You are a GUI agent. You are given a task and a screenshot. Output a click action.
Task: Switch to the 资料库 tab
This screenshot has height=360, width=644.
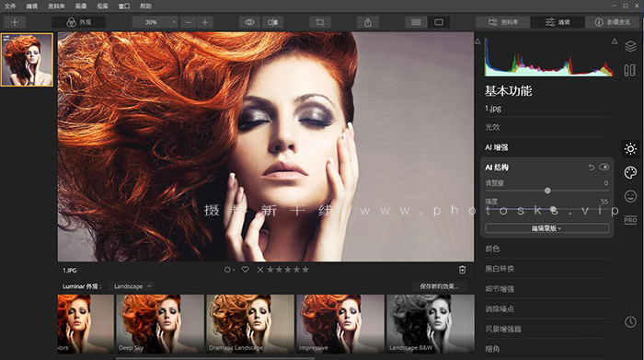[x=503, y=22]
